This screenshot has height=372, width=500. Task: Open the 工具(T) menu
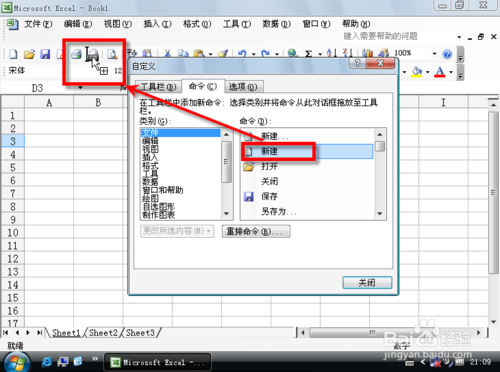tap(237, 24)
